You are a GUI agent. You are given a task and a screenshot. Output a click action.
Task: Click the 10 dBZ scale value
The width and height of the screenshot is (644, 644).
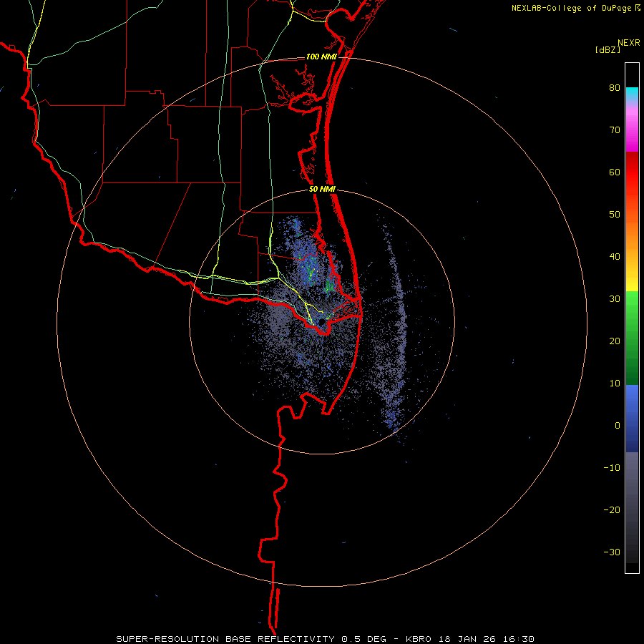615,384
